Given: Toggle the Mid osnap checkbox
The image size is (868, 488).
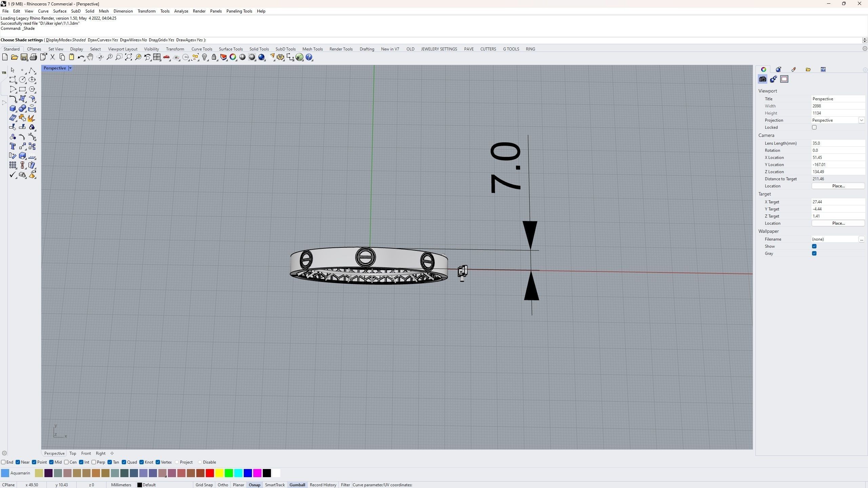Looking at the screenshot, I should (x=51, y=462).
